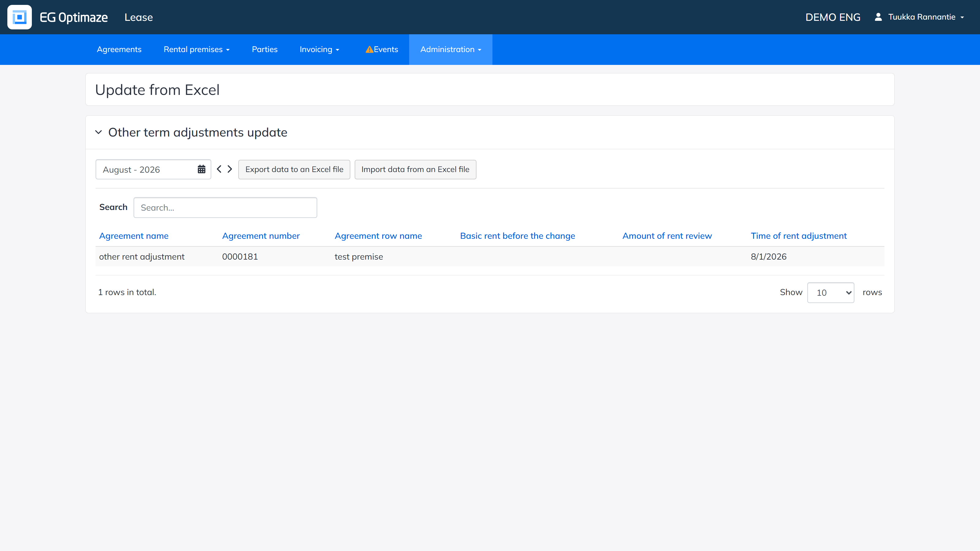Open the calendar picker icon
The height and width of the screenshot is (551, 980).
tap(201, 169)
